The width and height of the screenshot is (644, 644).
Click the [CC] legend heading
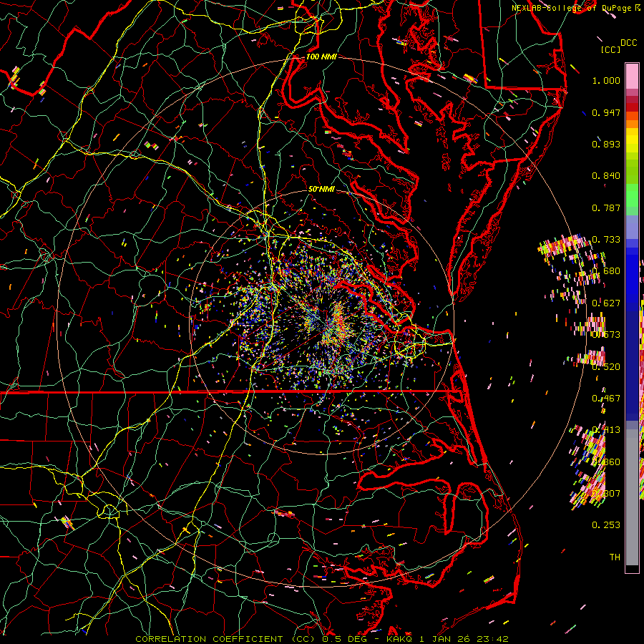610,49
